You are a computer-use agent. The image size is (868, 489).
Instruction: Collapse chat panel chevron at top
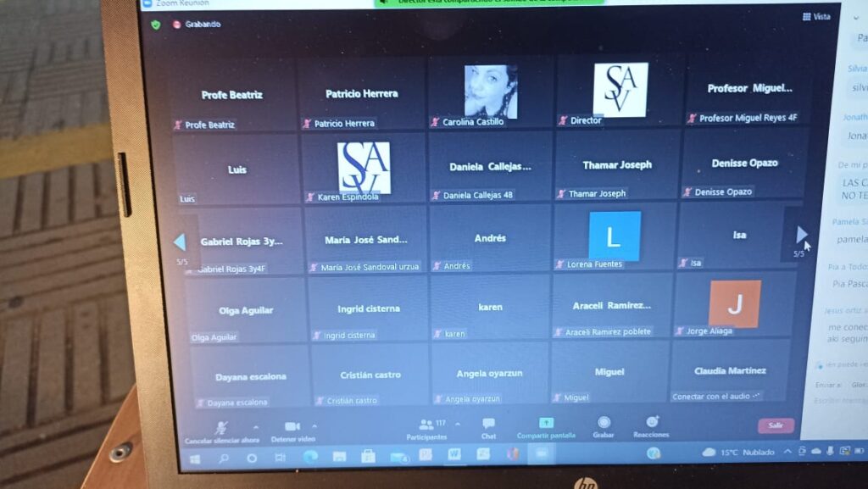(856, 18)
